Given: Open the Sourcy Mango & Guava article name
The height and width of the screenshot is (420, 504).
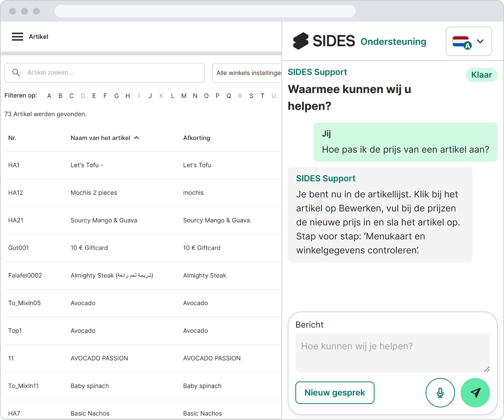Looking at the screenshot, I should coord(104,220).
